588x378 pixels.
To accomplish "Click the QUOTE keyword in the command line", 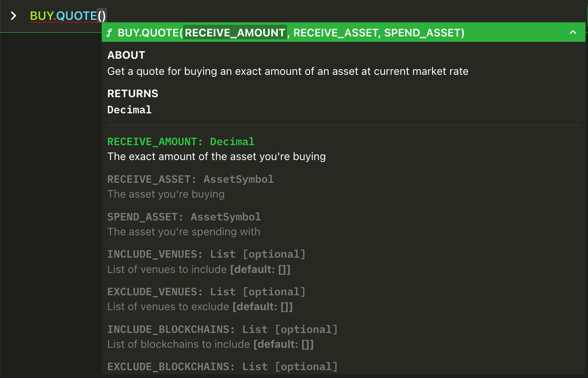I will 76,16.
